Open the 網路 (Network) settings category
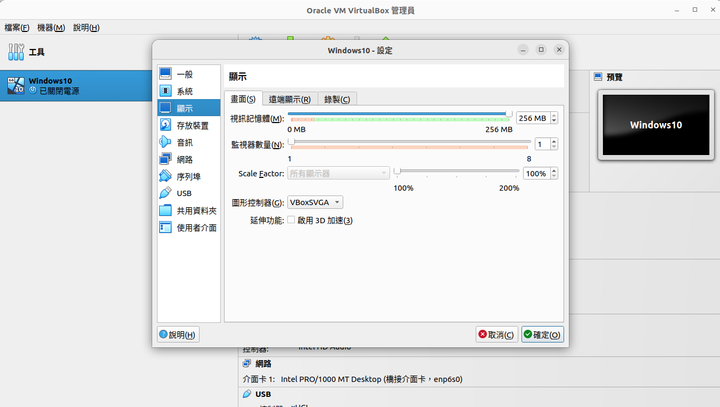720x407 pixels. tap(188, 159)
